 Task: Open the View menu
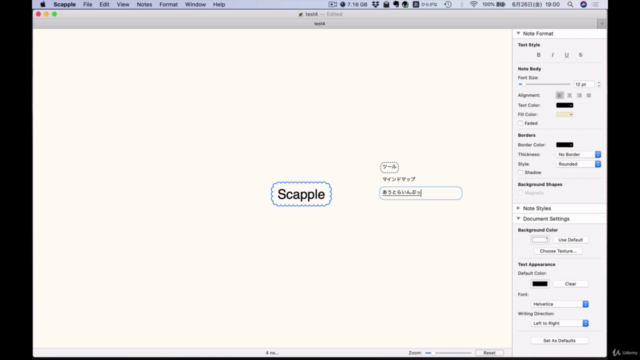coord(123,4)
